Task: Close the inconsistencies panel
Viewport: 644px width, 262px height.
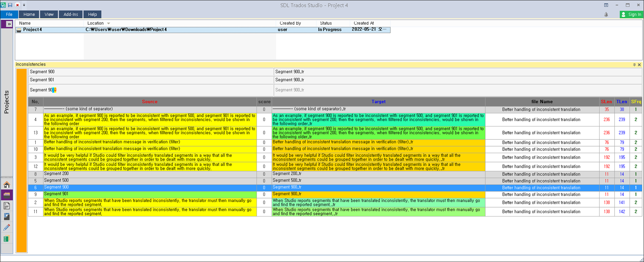Action: (x=639, y=65)
